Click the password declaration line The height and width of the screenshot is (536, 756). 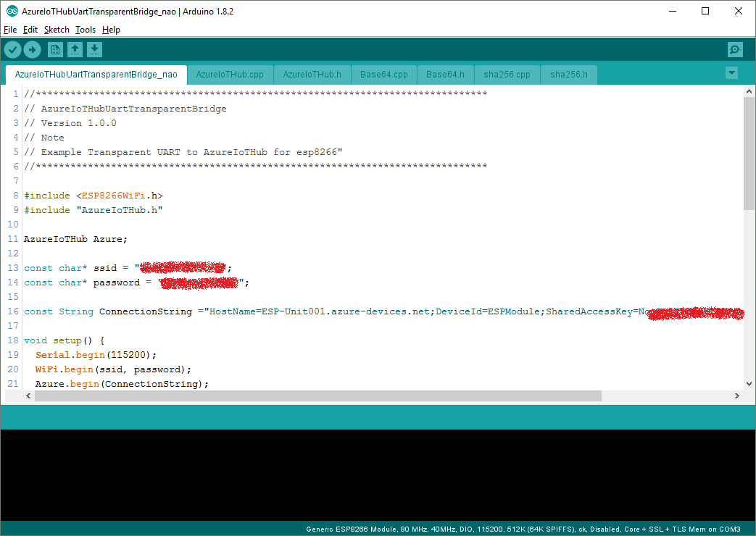[136, 282]
